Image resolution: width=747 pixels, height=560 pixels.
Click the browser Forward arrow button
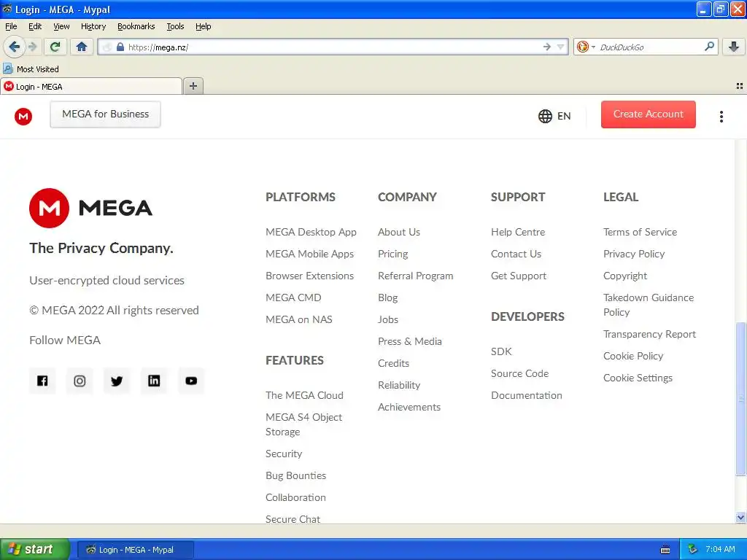tap(32, 47)
